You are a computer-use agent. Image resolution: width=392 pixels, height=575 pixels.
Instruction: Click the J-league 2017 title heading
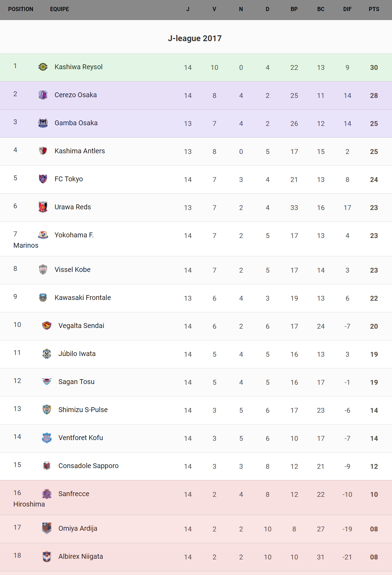click(x=195, y=38)
